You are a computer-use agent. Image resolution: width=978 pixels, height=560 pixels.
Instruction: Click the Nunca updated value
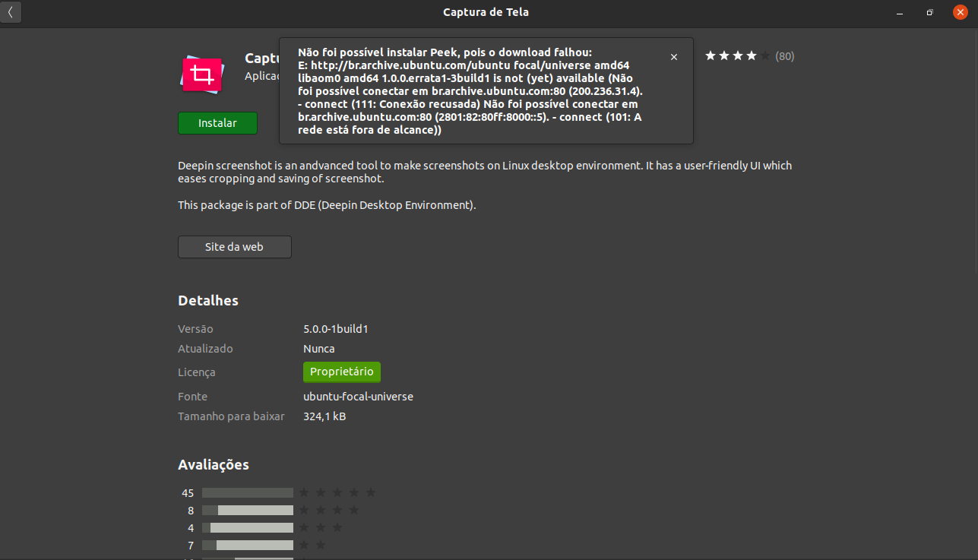click(x=319, y=349)
